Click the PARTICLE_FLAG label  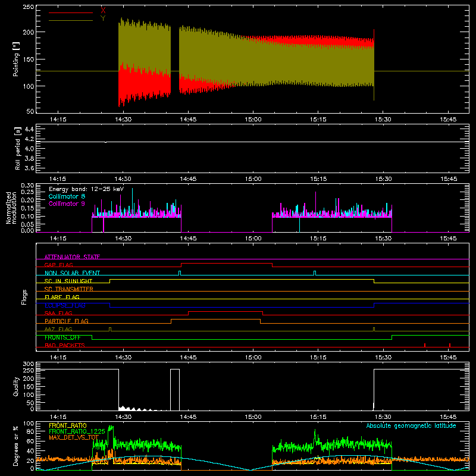coord(67,321)
